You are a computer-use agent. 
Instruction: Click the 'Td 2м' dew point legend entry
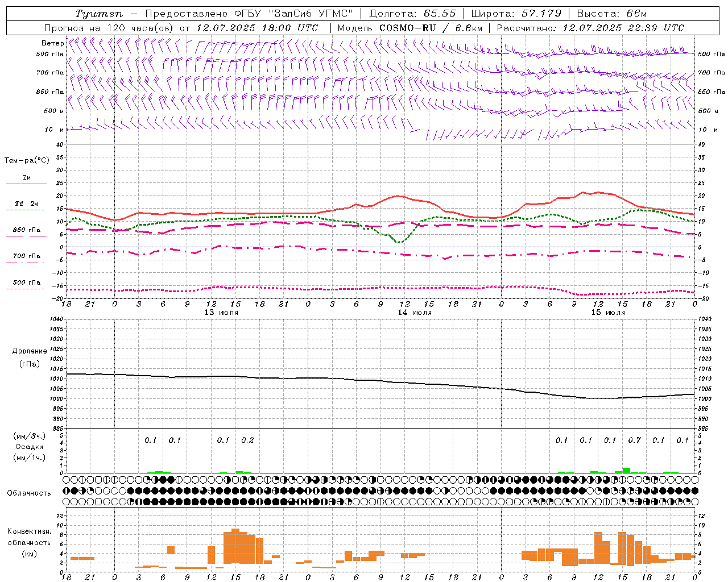tap(27, 203)
